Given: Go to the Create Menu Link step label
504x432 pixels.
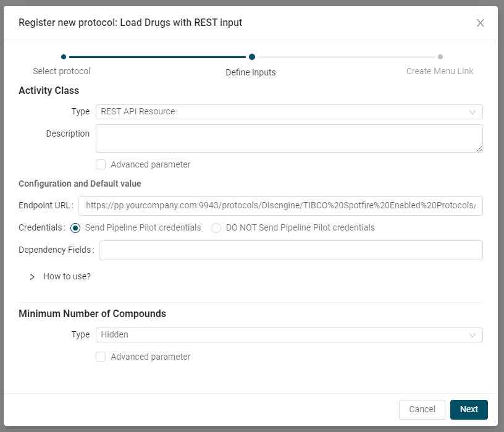Looking at the screenshot, I should [x=440, y=71].
